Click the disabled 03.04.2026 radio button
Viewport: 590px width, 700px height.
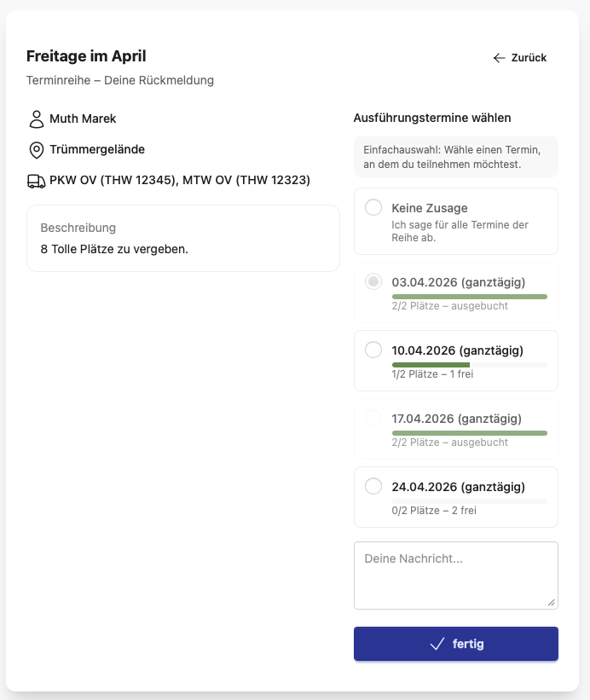pyautogui.click(x=373, y=281)
